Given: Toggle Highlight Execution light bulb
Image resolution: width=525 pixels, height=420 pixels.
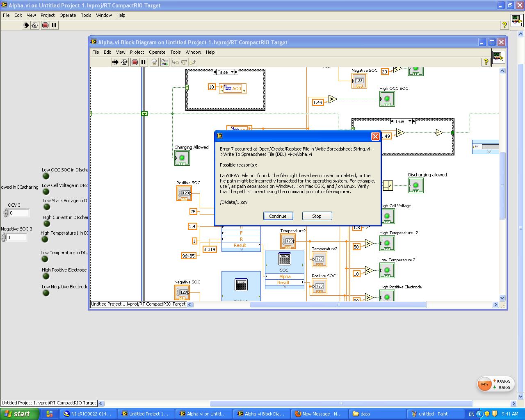Looking at the screenshot, I should click(x=154, y=62).
